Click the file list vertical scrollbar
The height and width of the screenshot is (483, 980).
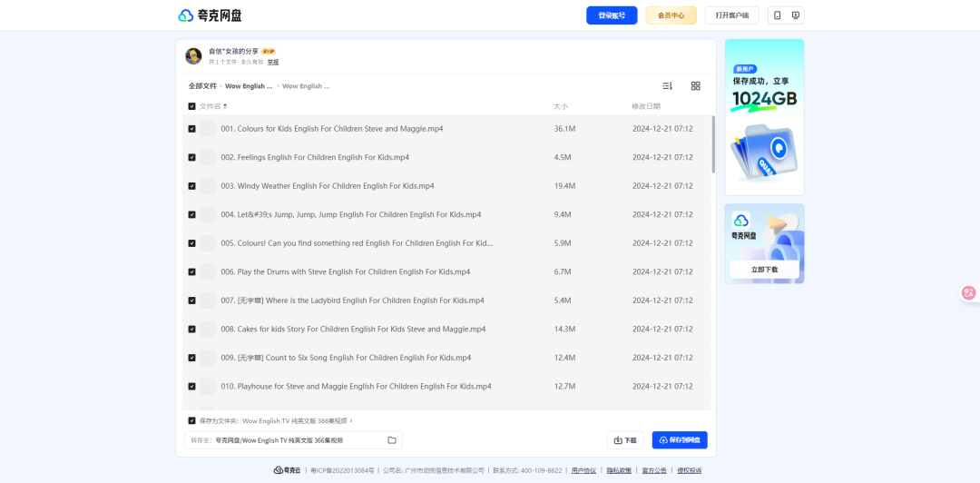[x=713, y=143]
